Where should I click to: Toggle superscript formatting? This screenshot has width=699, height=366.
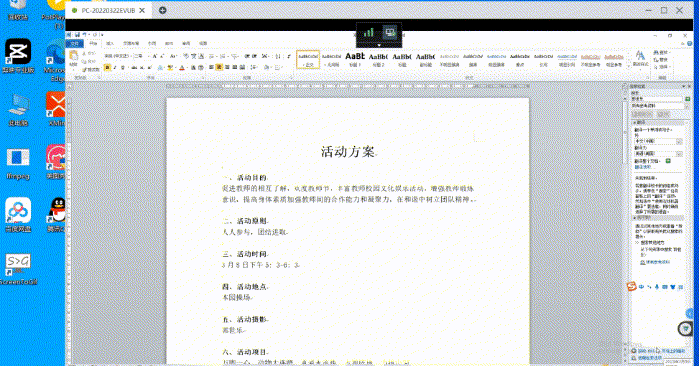[x=149, y=67]
